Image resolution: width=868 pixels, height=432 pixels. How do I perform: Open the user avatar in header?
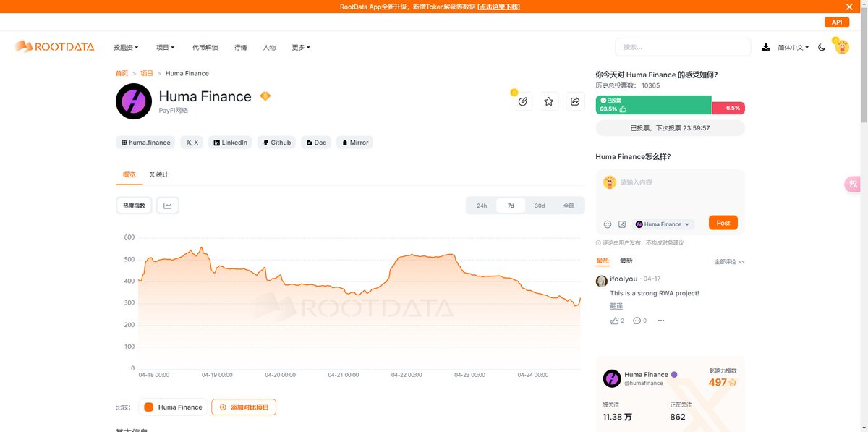point(841,47)
